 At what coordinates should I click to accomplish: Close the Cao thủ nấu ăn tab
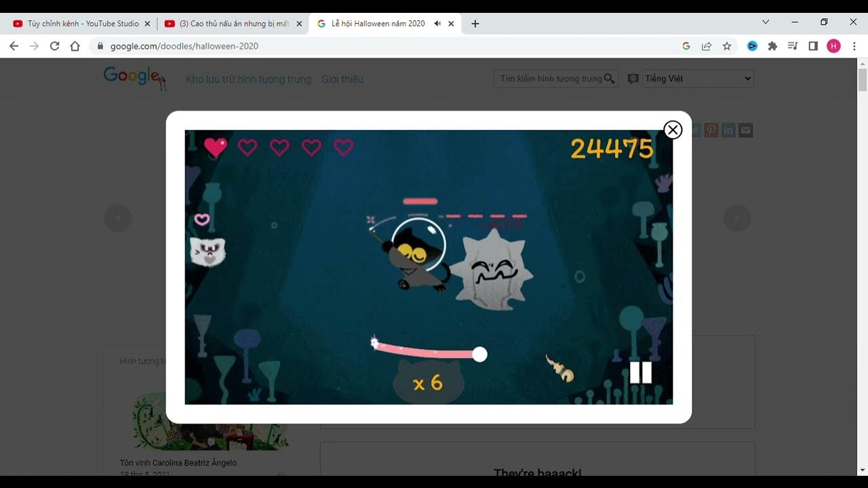tap(299, 24)
